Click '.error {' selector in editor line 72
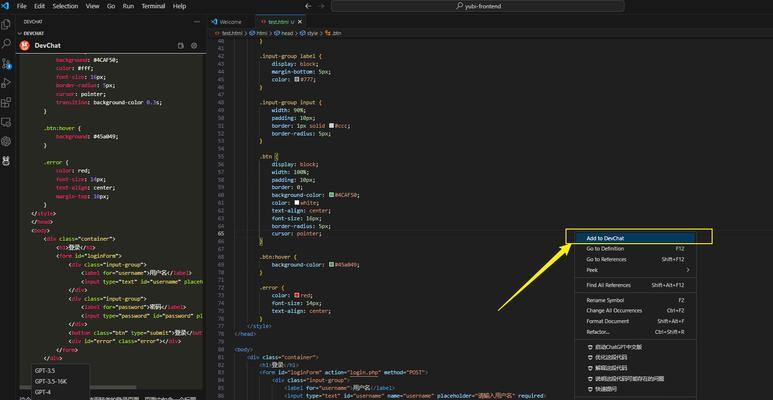The height and width of the screenshot is (400, 773). (272, 288)
